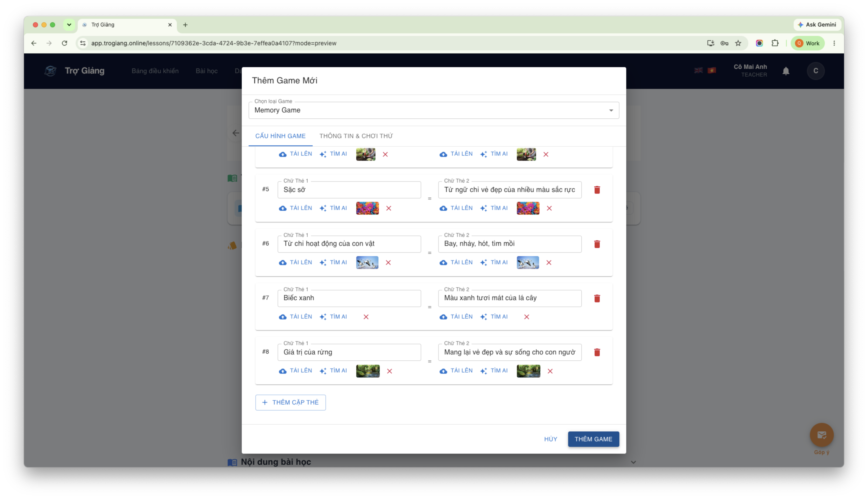The height and width of the screenshot is (499, 868).
Task: Open notifications bell in header
Action: click(x=786, y=71)
